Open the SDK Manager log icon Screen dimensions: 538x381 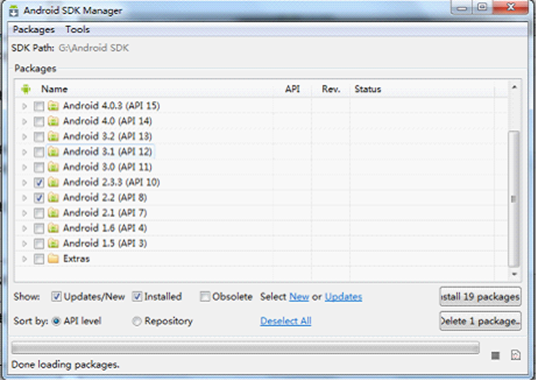click(516, 355)
